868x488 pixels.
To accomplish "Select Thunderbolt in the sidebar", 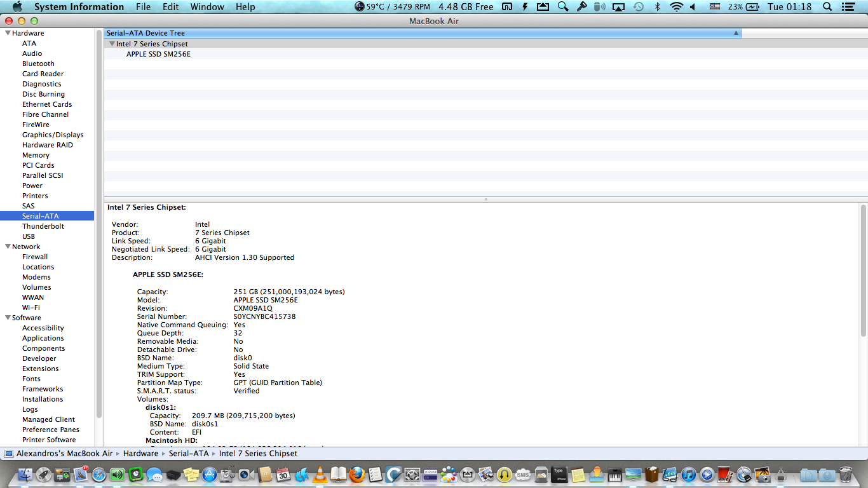I will 43,226.
